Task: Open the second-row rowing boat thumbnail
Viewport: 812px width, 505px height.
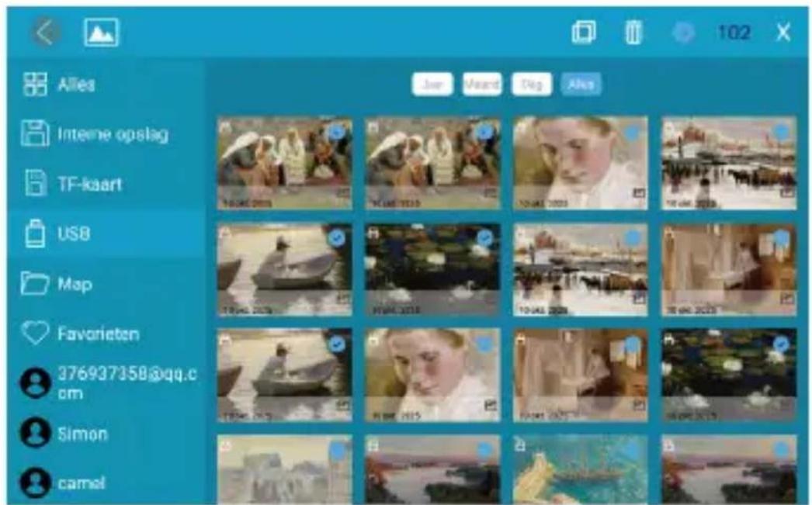Action: [285, 270]
